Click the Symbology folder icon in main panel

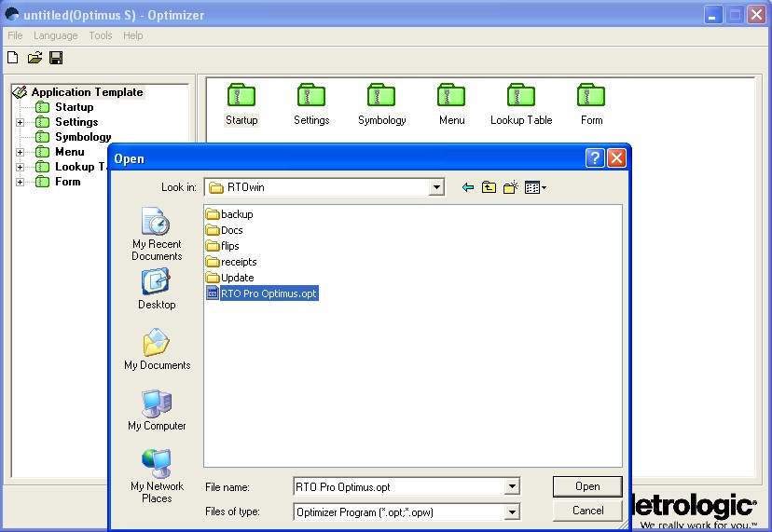point(381,96)
